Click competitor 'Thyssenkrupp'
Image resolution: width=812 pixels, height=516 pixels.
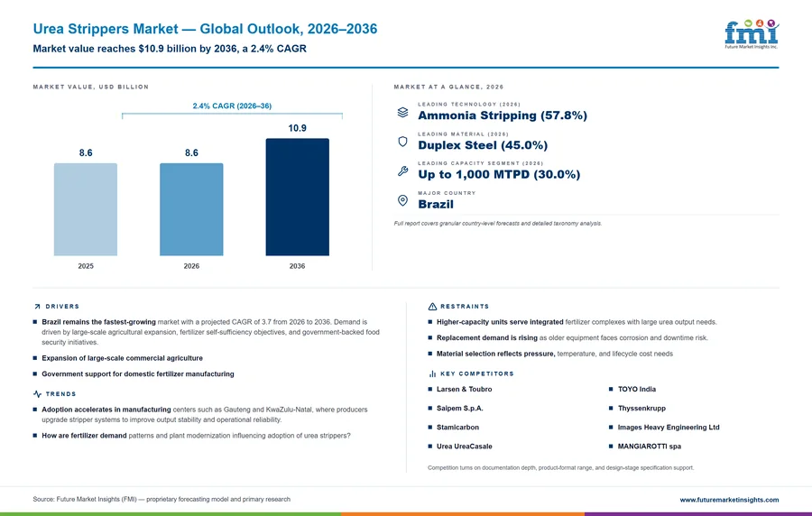(x=641, y=409)
